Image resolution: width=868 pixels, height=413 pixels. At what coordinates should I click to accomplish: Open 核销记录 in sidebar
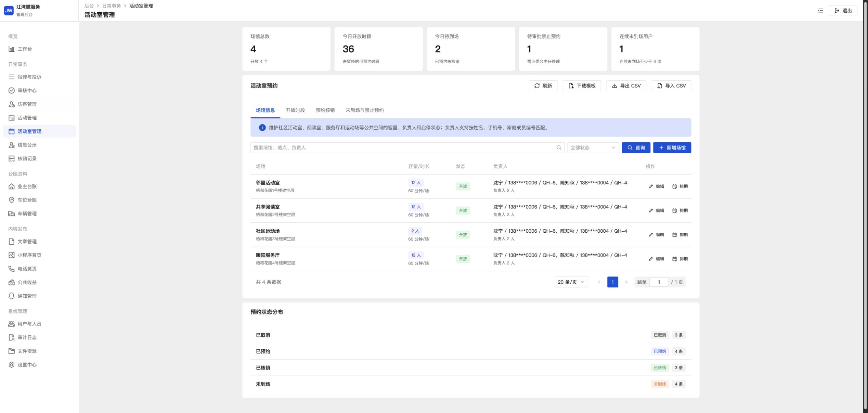(39, 158)
